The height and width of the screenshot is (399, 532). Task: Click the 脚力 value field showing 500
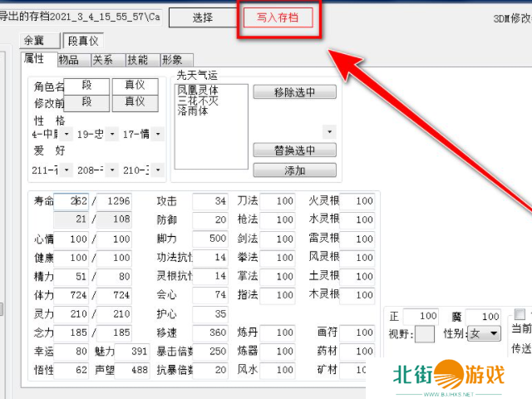[x=209, y=239]
